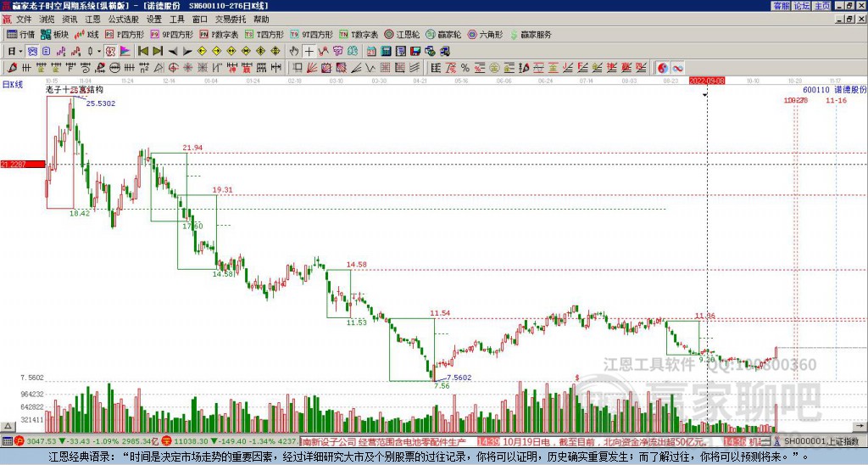Open the 帮助 menu
Screen dimensions: 868x465
click(261, 20)
